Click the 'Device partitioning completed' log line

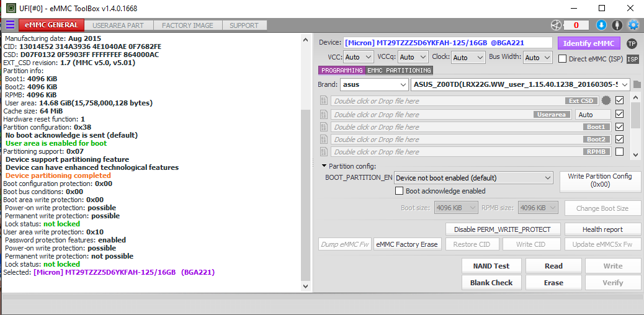click(58, 175)
